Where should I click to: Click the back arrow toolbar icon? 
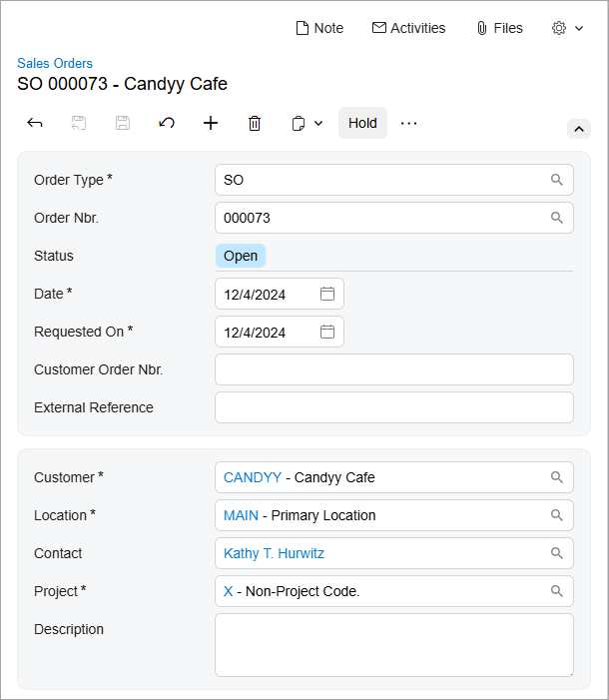tap(35, 123)
